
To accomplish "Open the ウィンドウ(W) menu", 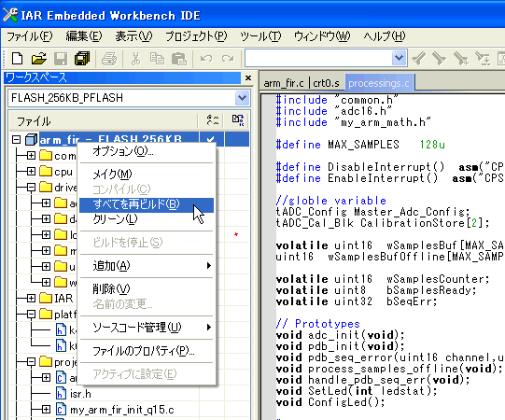I will pos(322,36).
